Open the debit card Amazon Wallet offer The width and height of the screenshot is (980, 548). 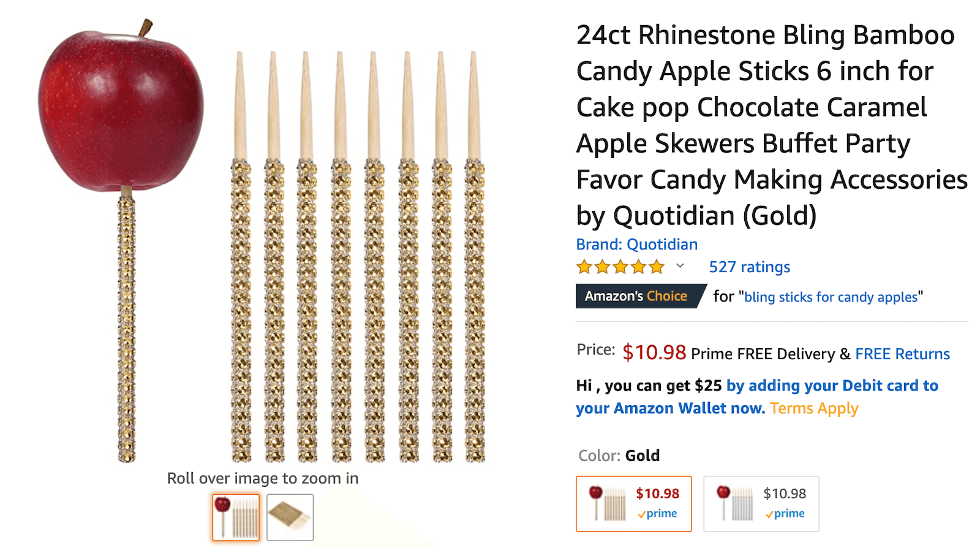coord(757,397)
